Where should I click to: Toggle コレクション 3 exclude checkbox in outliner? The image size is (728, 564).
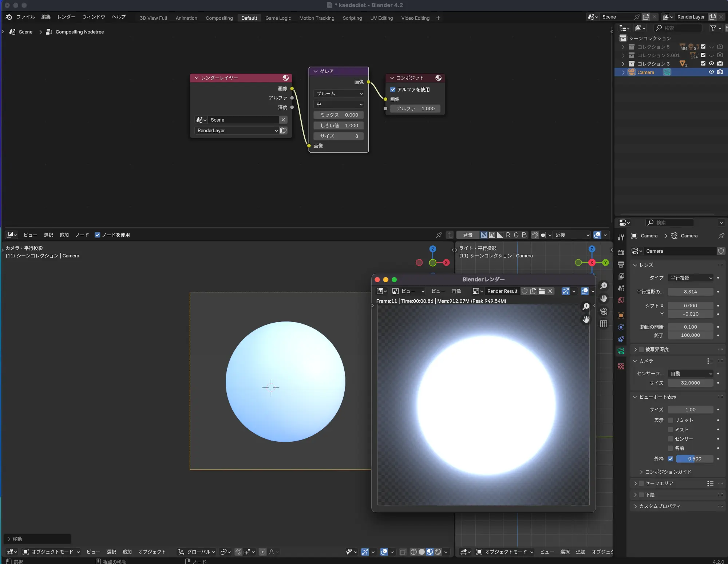[703, 63]
